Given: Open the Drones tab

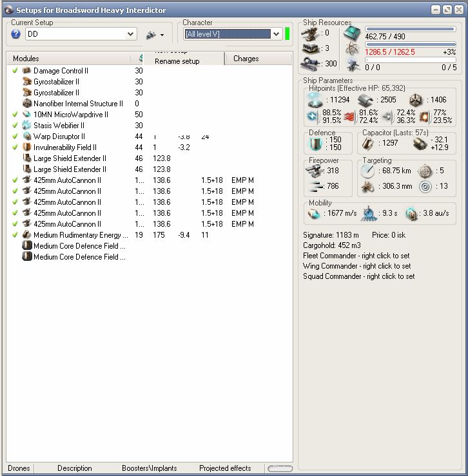Looking at the screenshot, I should tap(19, 468).
